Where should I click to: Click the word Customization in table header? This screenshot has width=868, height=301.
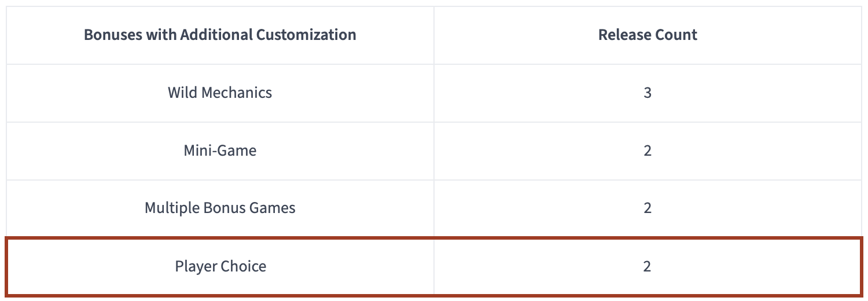[x=306, y=35]
